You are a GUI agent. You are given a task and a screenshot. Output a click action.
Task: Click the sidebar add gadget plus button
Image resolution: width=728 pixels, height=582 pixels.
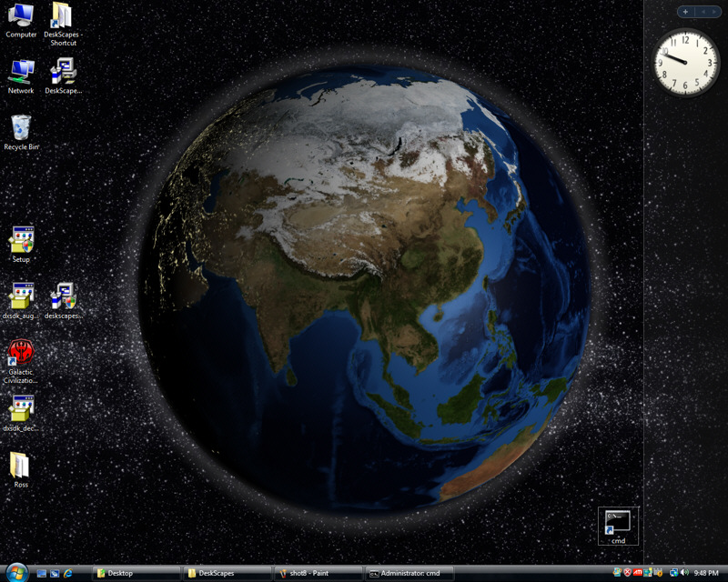click(684, 12)
